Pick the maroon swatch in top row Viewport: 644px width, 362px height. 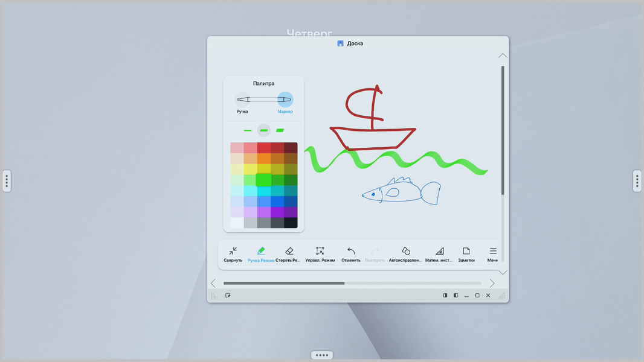pos(291,148)
